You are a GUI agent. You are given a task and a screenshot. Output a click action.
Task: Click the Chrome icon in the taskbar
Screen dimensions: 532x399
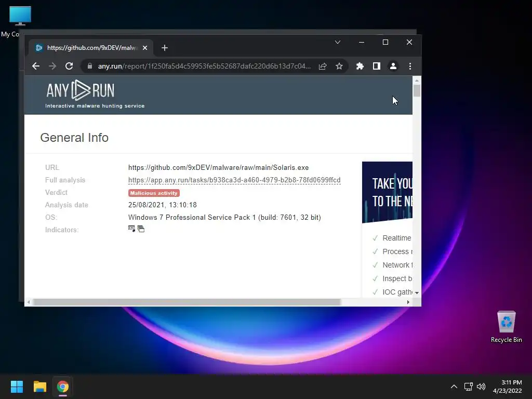click(63, 387)
